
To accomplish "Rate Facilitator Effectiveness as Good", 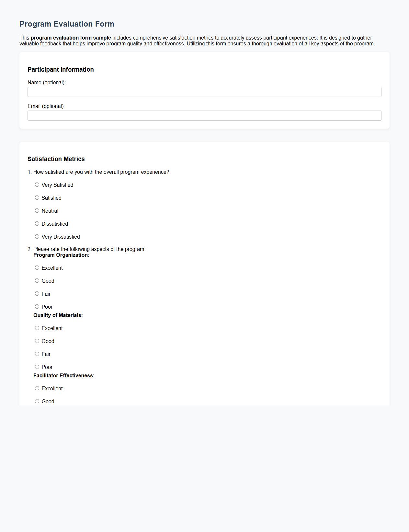I will [x=37, y=401].
